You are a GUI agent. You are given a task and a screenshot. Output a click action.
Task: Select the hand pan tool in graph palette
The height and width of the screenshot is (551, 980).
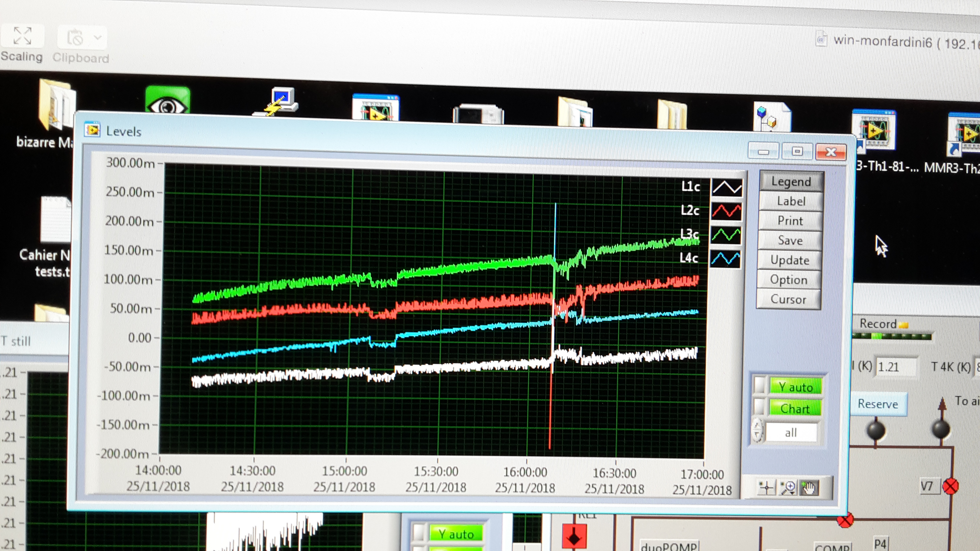click(809, 488)
